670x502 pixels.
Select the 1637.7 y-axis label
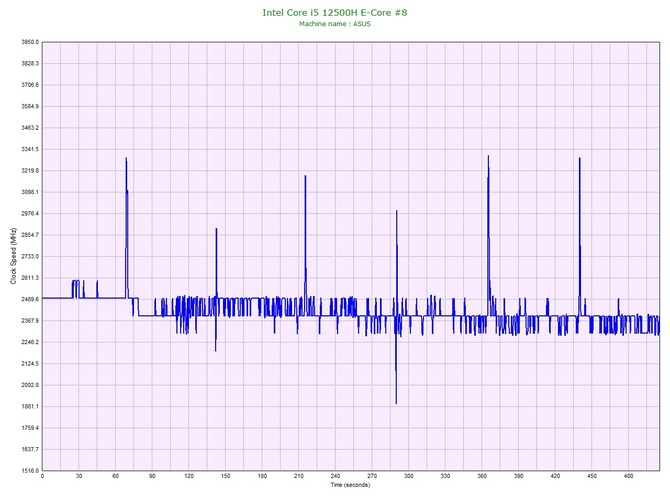tap(30, 449)
